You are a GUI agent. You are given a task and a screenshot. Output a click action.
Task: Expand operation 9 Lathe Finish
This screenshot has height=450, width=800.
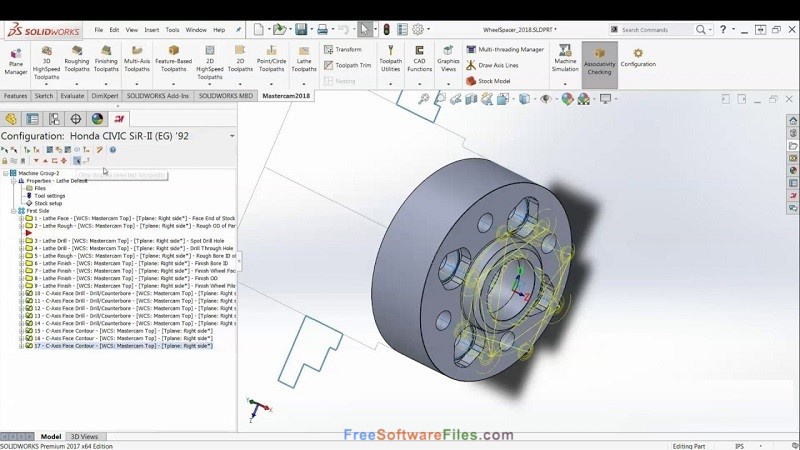click(21, 286)
